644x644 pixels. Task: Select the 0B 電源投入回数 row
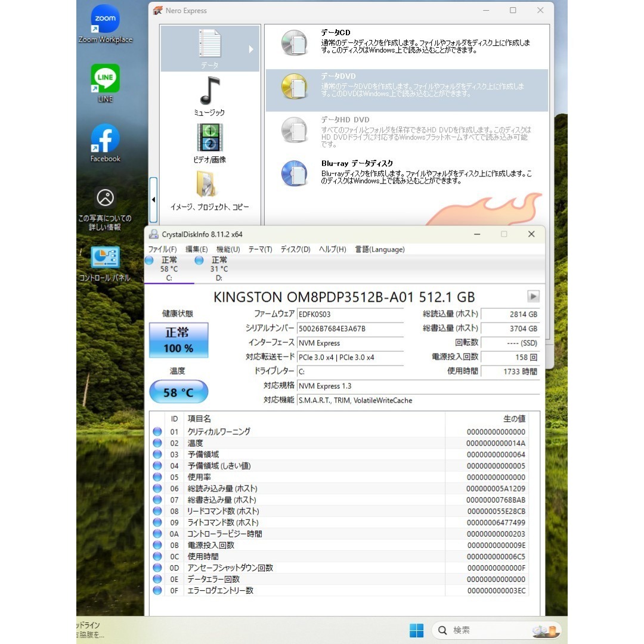pyautogui.click(x=339, y=546)
